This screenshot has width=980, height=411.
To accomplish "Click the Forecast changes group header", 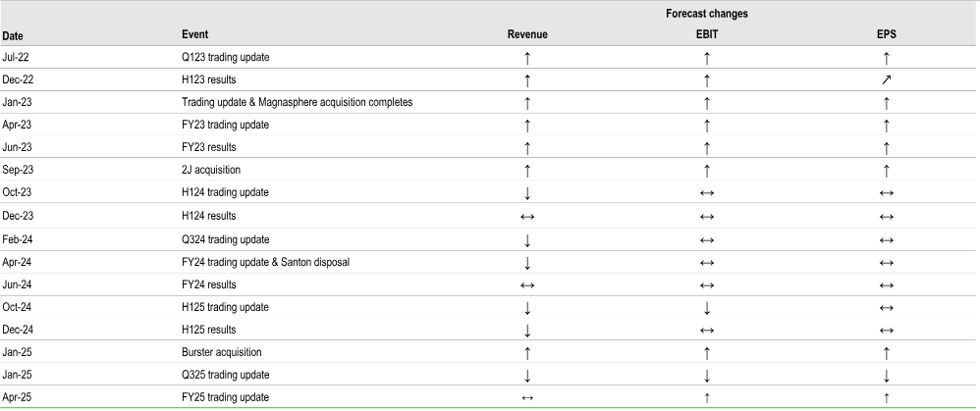I will click(707, 13).
